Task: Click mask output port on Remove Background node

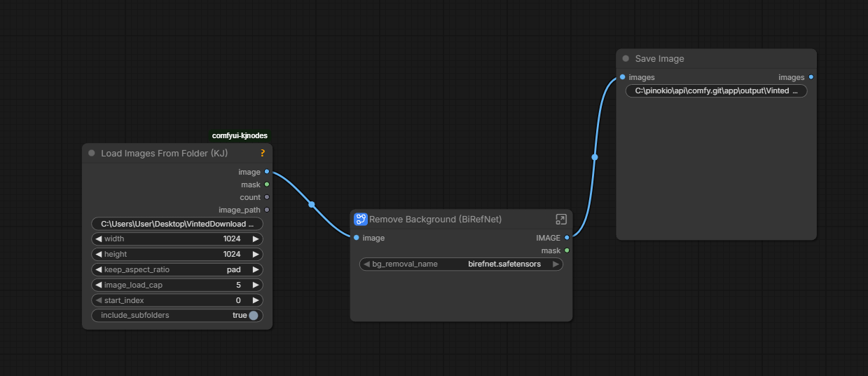Action: tap(567, 250)
